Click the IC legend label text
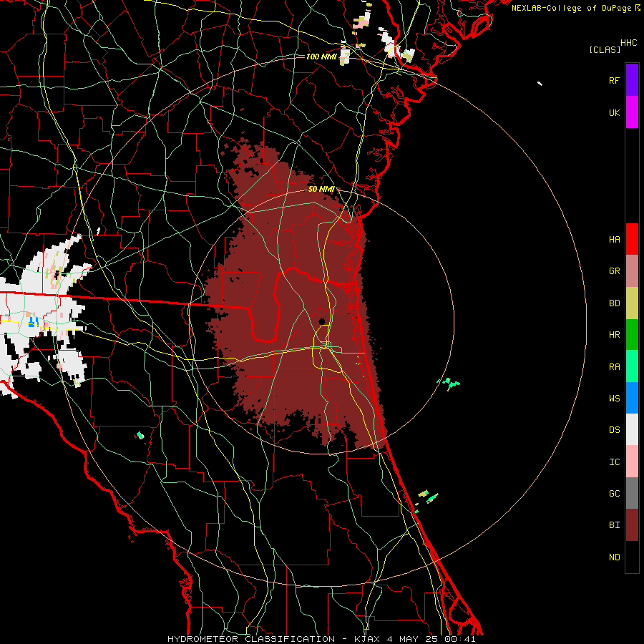 [x=614, y=462]
